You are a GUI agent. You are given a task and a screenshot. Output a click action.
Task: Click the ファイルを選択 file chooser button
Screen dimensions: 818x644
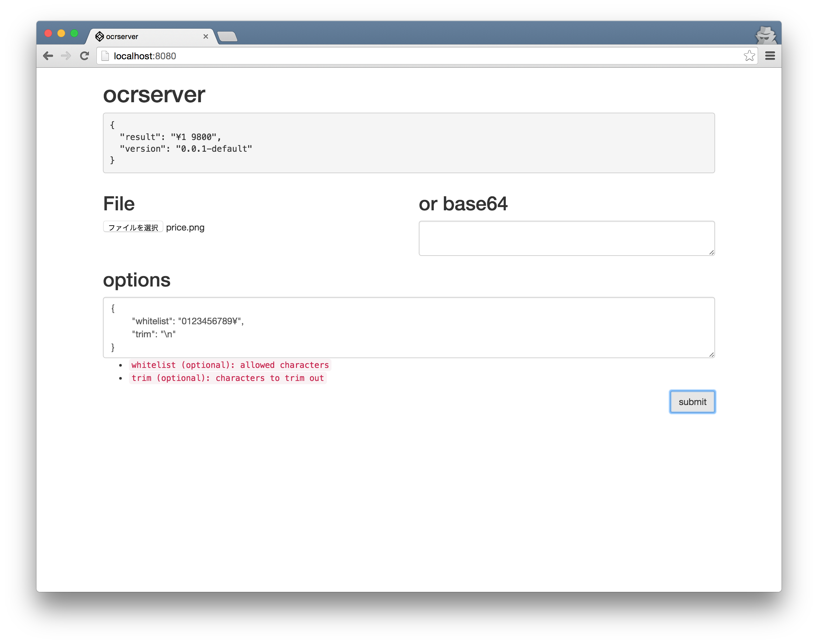pyautogui.click(x=133, y=227)
